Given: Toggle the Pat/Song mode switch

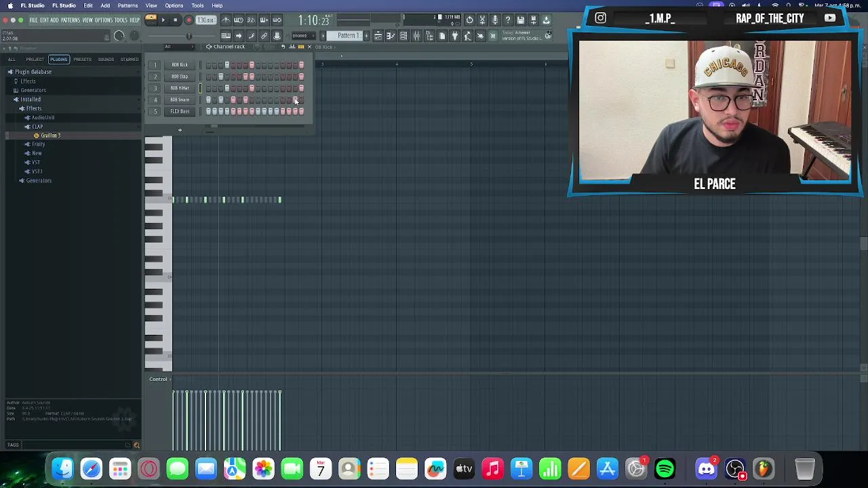Looking at the screenshot, I should click(150, 19).
